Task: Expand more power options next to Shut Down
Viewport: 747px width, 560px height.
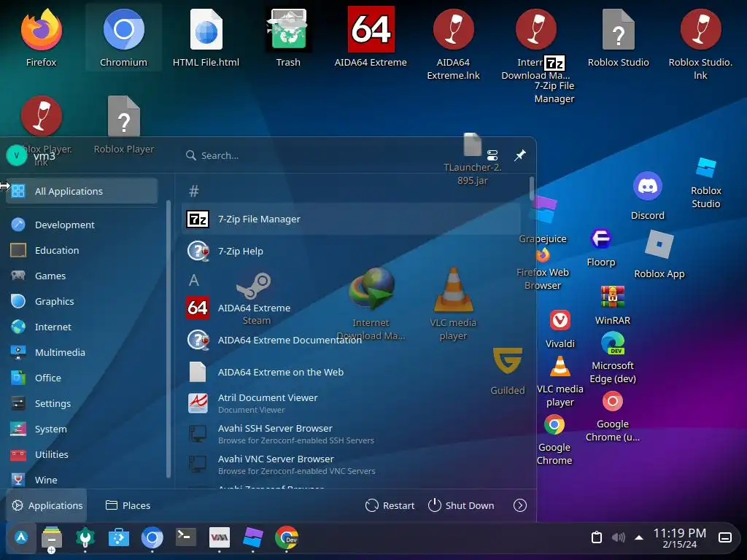Action: [519, 505]
